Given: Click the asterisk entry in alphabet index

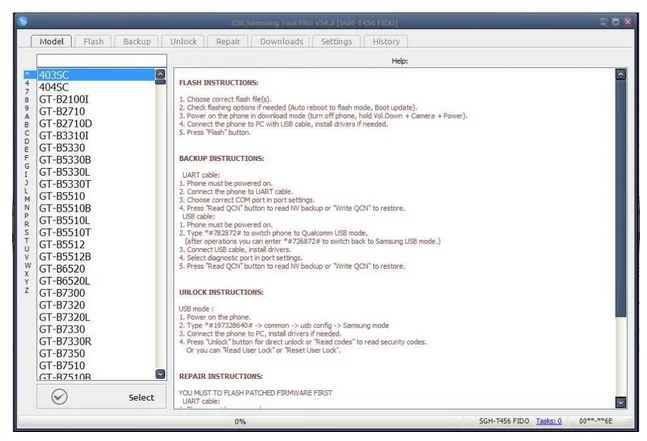Looking at the screenshot, I should (29, 74).
